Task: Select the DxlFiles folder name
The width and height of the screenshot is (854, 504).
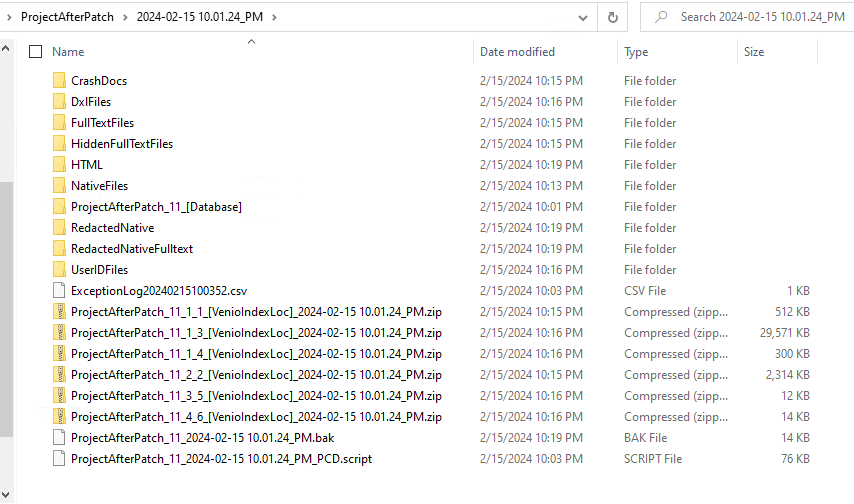Action: [x=91, y=102]
